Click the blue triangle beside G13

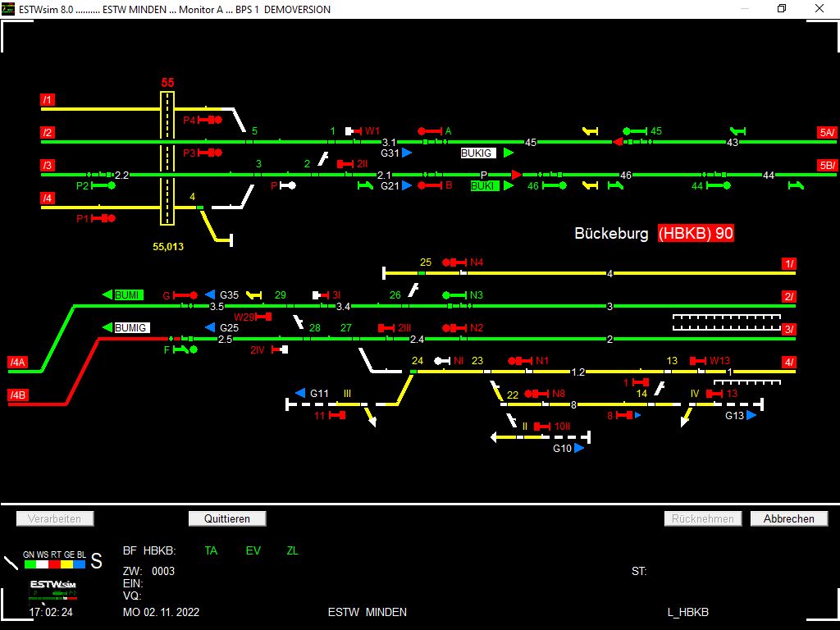coord(751,415)
